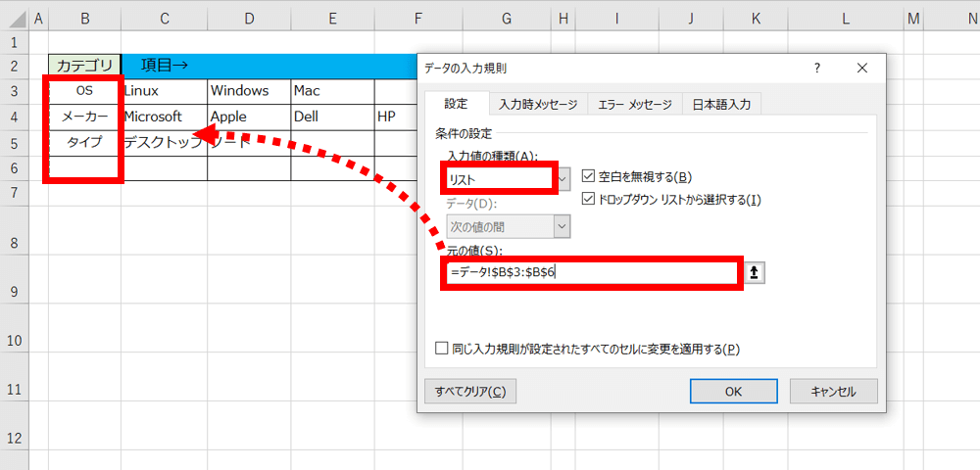Open the 入力値の種類 dropdown arrow
The image size is (980, 470).
pos(563,178)
